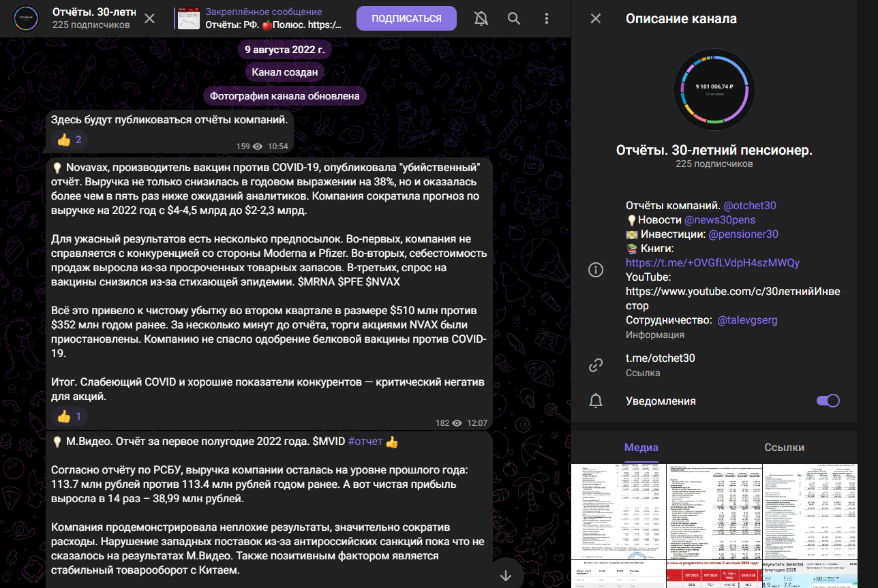Click the large channel profile picture
This screenshot has height=588, width=878.
pos(714,91)
